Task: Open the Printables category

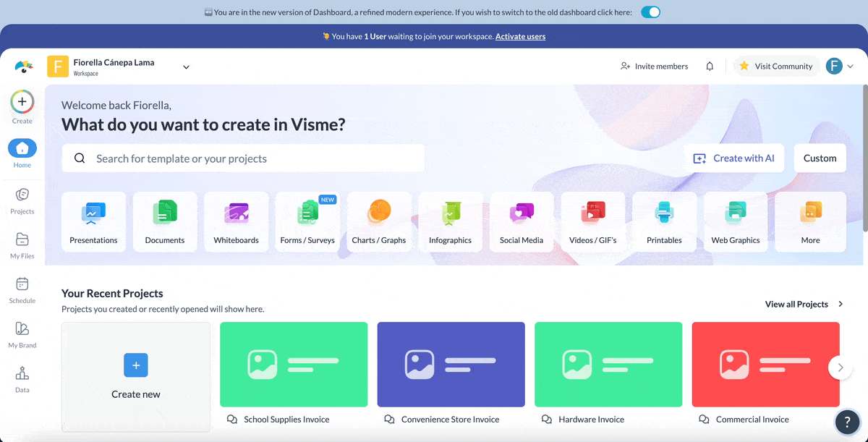Action: [664, 213]
